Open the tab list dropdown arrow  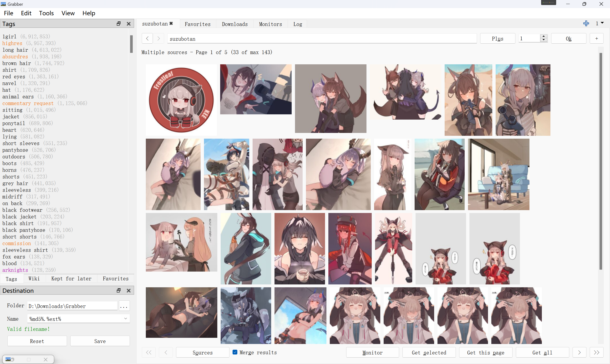[602, 23]
